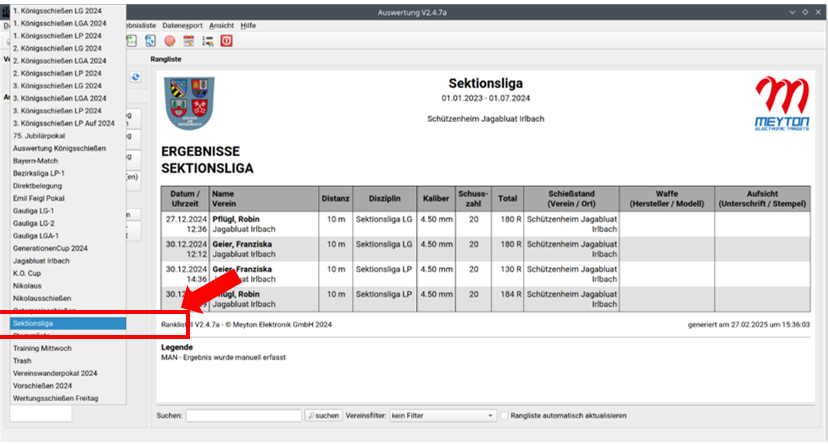This screenshot has height=444, width=828.
Task: Open the Ansicht menu
Action: click(x=222, y=24)
